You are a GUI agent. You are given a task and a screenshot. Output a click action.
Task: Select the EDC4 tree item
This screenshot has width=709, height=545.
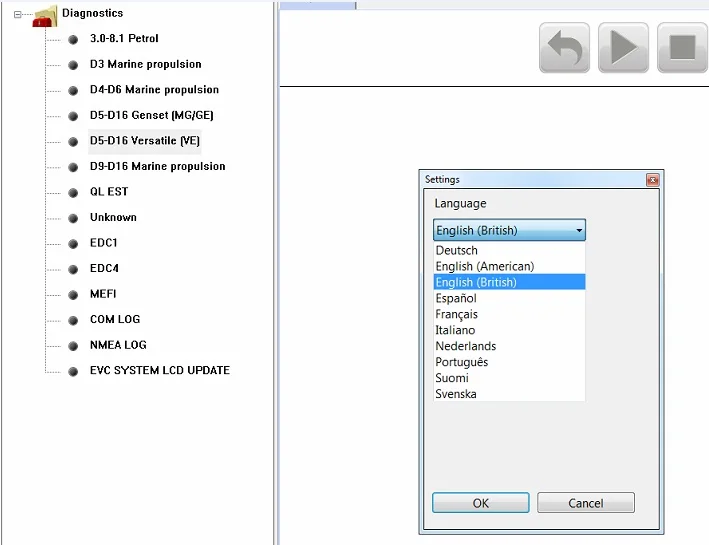[x=104, y=268]
